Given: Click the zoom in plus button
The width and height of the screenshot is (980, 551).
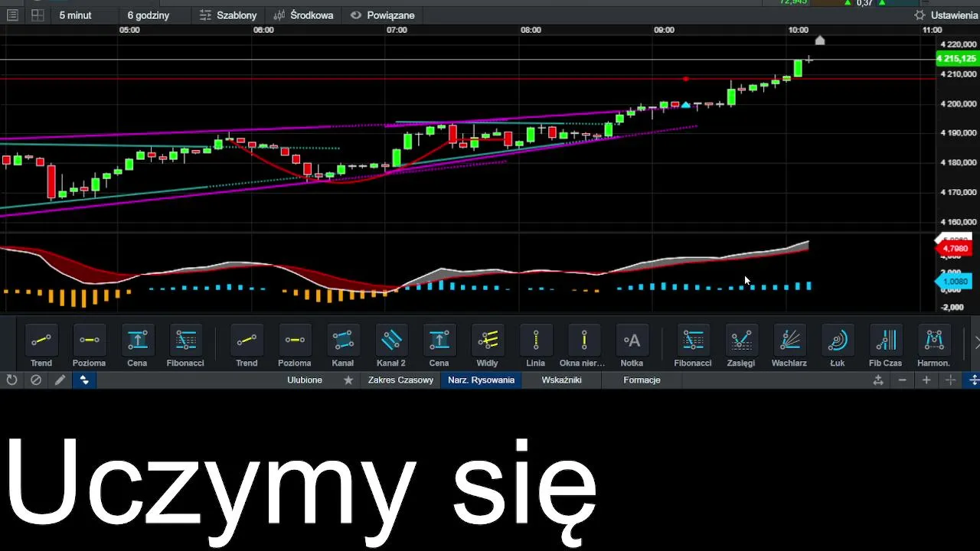Looking at the screenshot, I should pos(926,380).
